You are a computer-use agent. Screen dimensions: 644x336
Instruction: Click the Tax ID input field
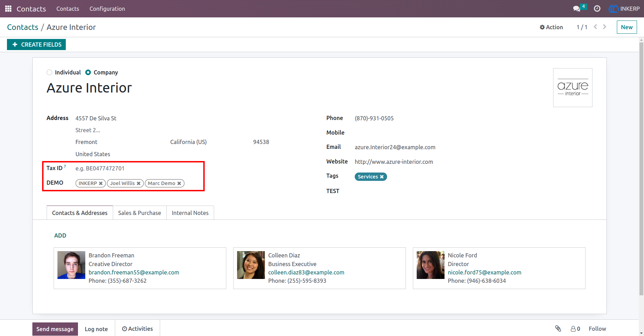tap(138, 168)
